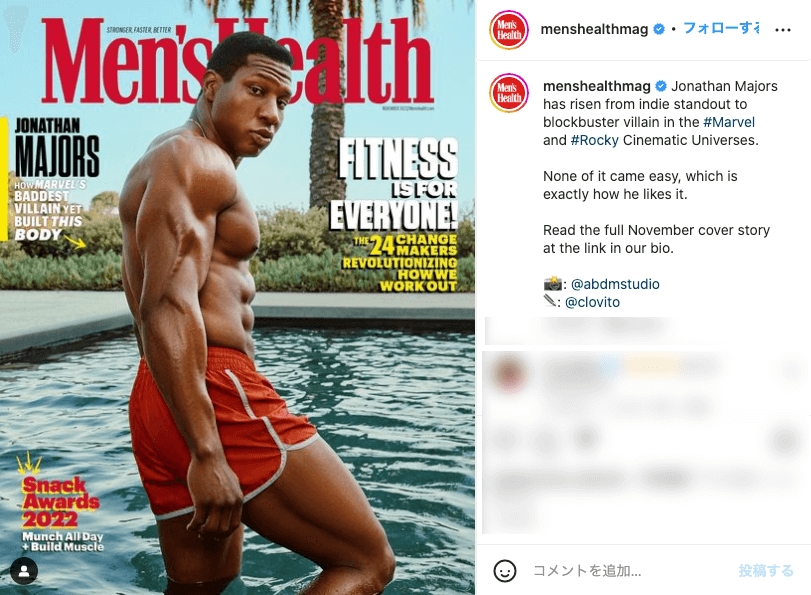The height and width of the screenshot is (595, 811).
Task: Click the camera emoji in photo credit
Action: [552, 284]
